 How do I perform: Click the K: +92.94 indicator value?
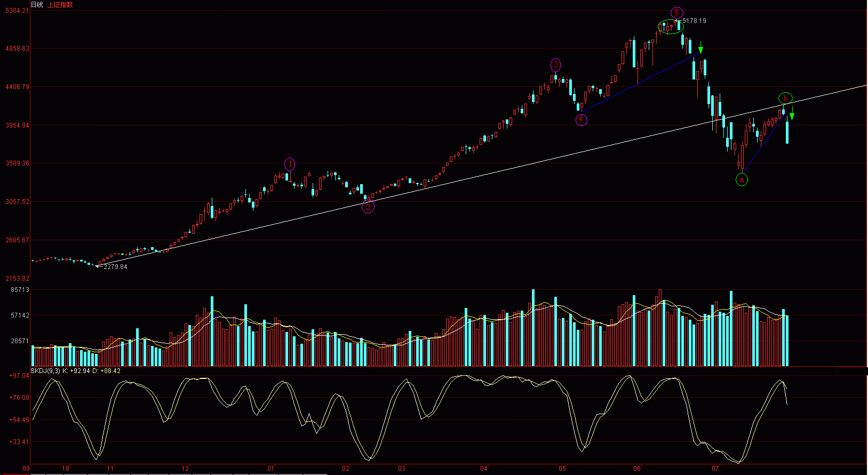click(76, 371)
